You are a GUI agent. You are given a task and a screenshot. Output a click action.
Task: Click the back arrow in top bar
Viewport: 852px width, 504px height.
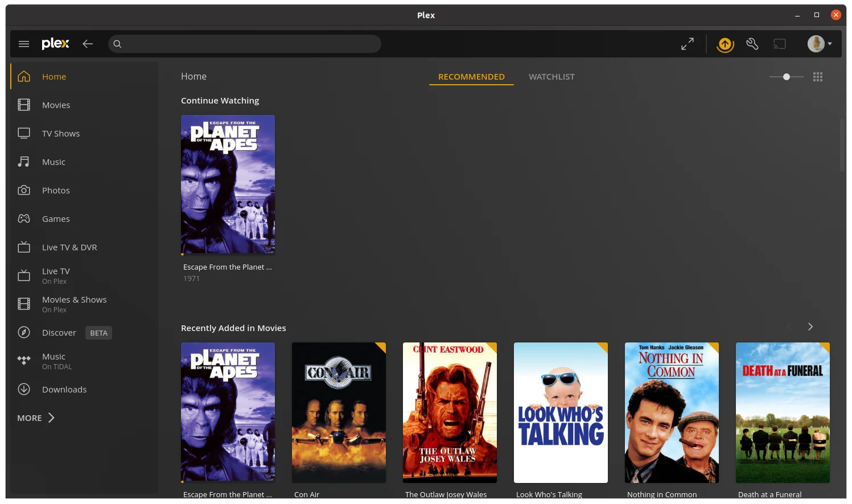[x=88, y=44]
